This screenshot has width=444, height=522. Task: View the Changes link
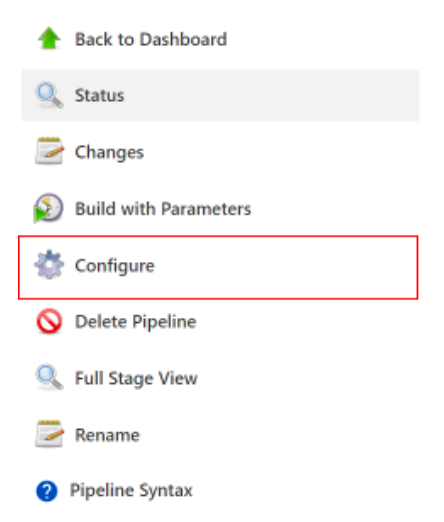click(x=109, y=153)
